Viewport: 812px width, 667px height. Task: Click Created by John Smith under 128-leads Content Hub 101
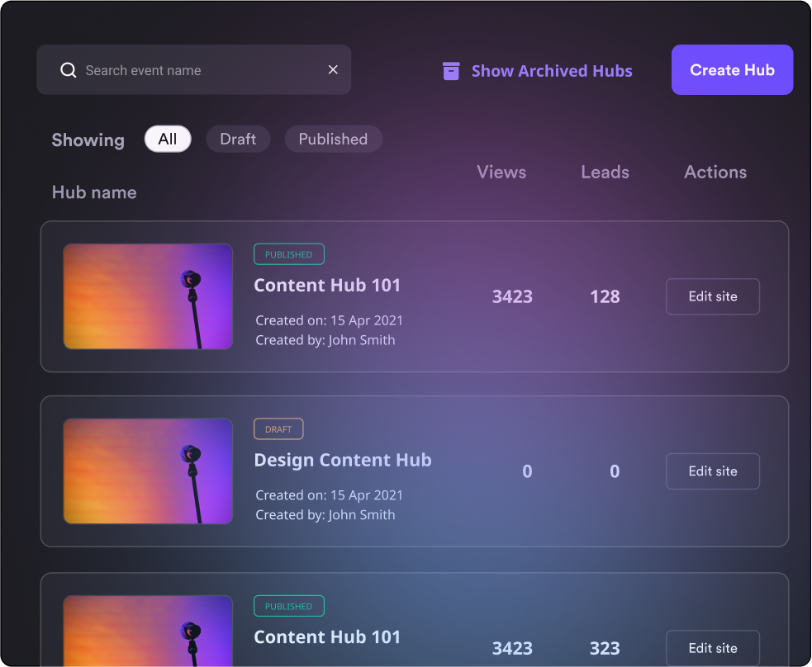pos(325,340)
